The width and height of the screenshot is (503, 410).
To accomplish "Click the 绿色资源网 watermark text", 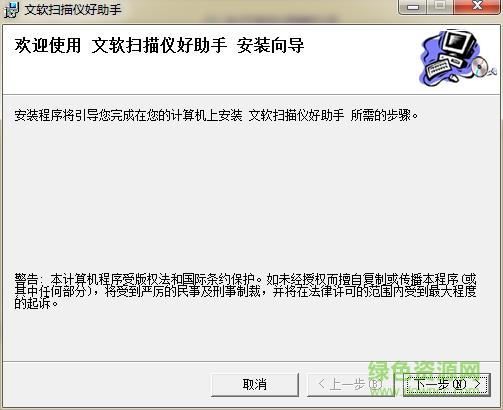I will click(424, 371).
